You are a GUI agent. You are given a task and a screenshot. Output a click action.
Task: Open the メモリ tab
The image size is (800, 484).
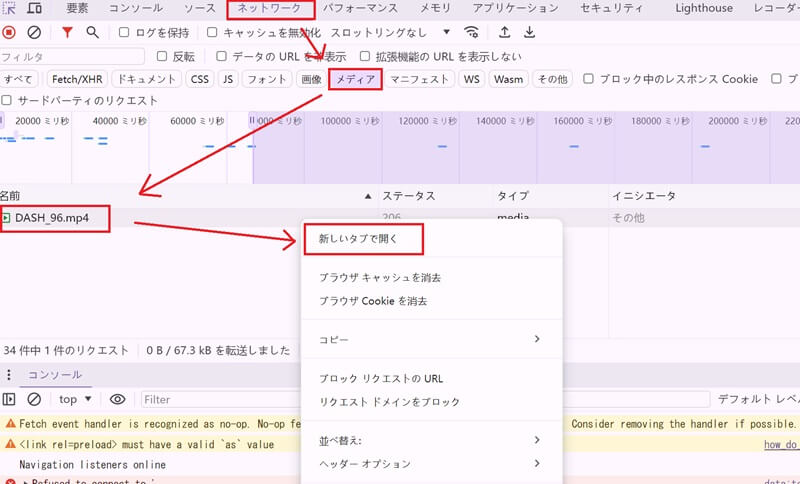click(x=435, y=8)
